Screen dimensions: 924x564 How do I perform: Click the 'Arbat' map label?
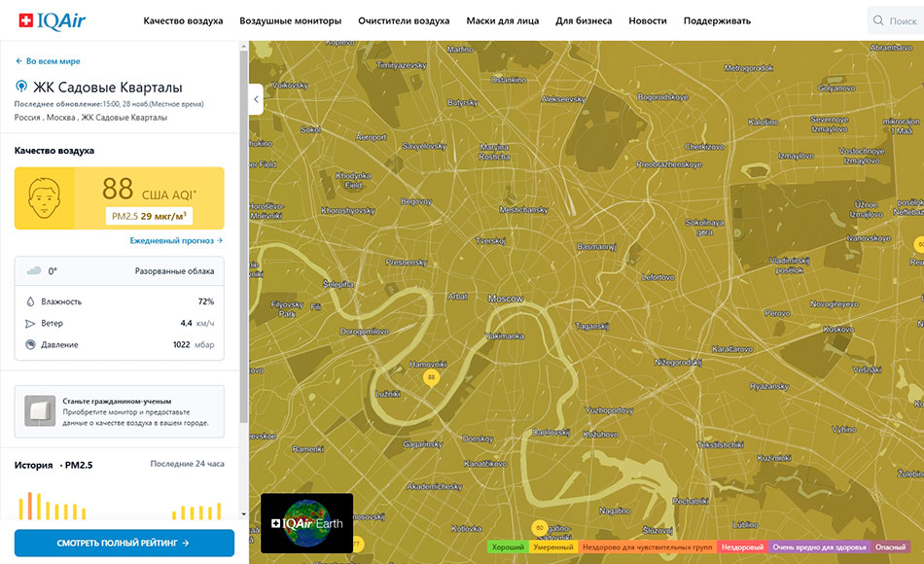coord(457,297)
